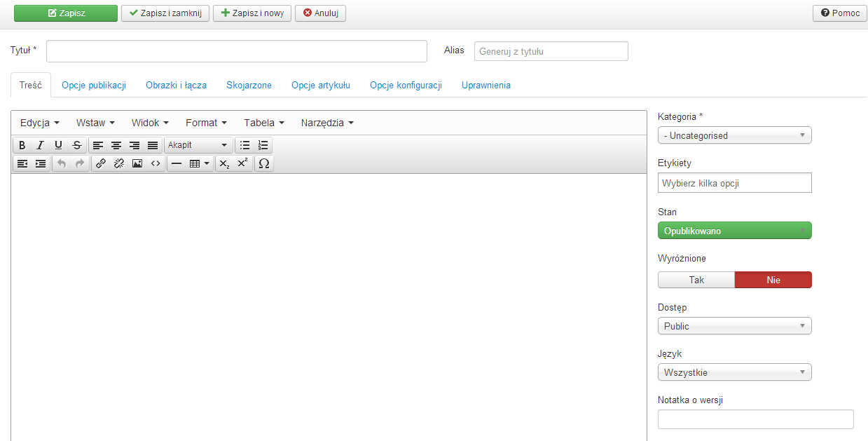
Task: Expand the toolbar table button dropdown arrow
Action: pyautogui.click(x=207, y=164)
